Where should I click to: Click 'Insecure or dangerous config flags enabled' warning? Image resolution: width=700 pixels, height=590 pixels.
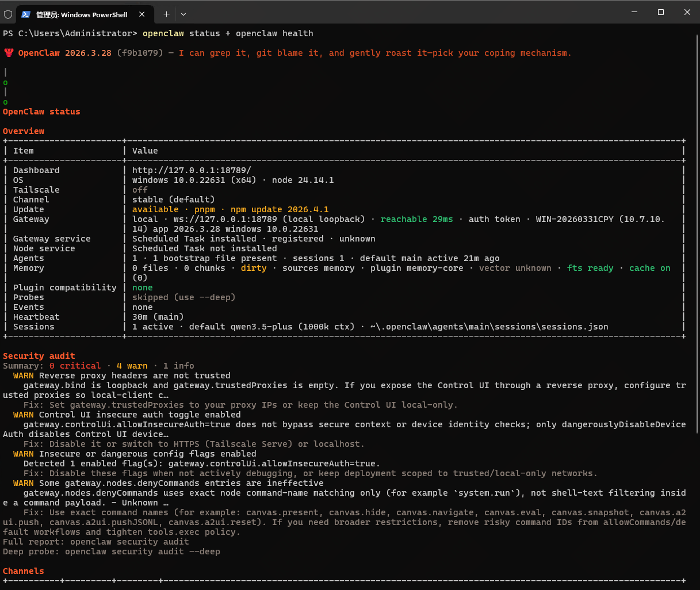click(x=148, y=454)
